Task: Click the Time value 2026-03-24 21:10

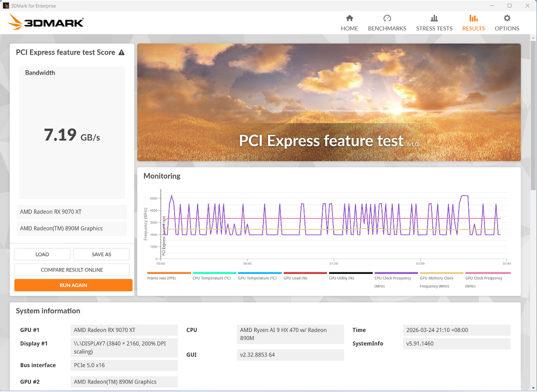Action: pyautogui.click(x=456, y=330)
